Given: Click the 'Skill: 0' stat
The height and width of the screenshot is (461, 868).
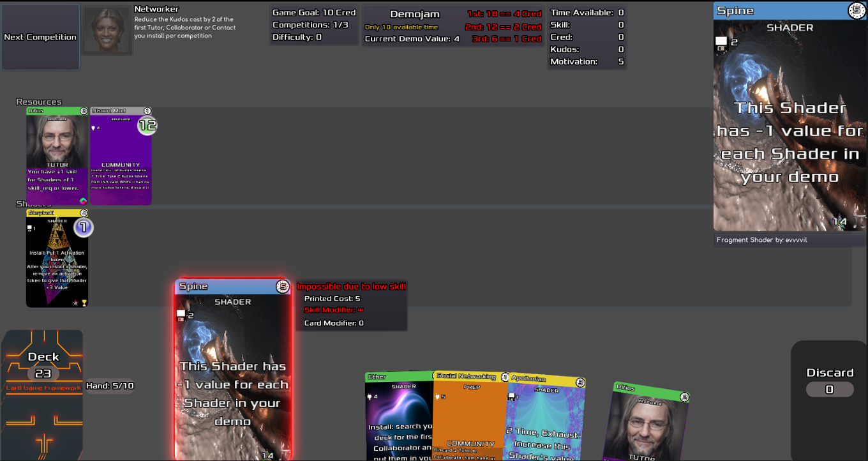Looking at the screenshot, I should pos(587,25).
